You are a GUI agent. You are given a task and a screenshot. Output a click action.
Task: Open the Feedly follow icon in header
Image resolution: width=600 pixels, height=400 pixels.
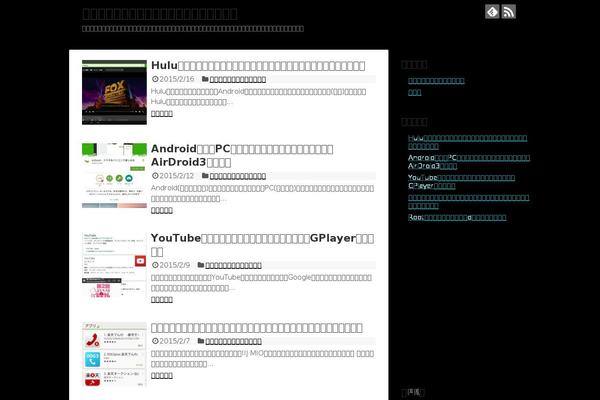(x=492, y=11)
